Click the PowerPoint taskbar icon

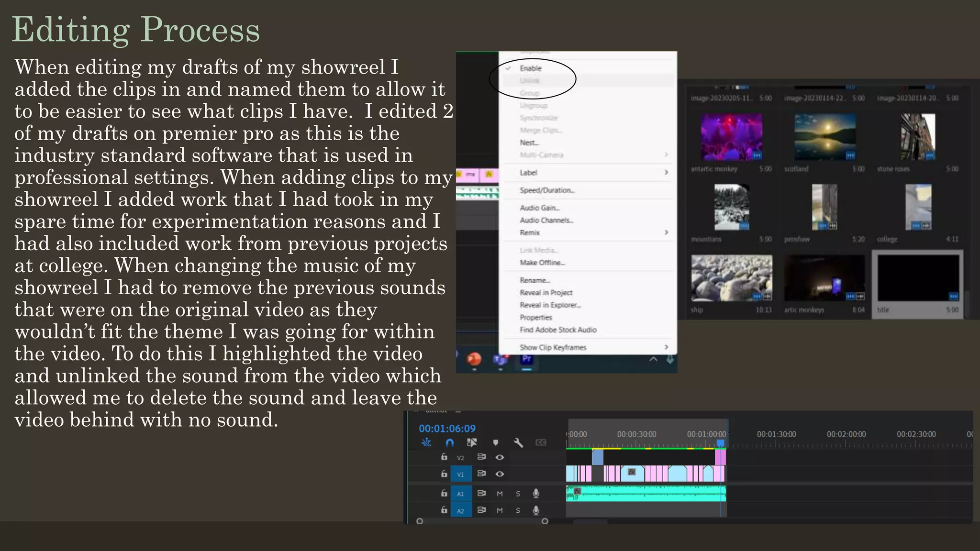(474, 359)
